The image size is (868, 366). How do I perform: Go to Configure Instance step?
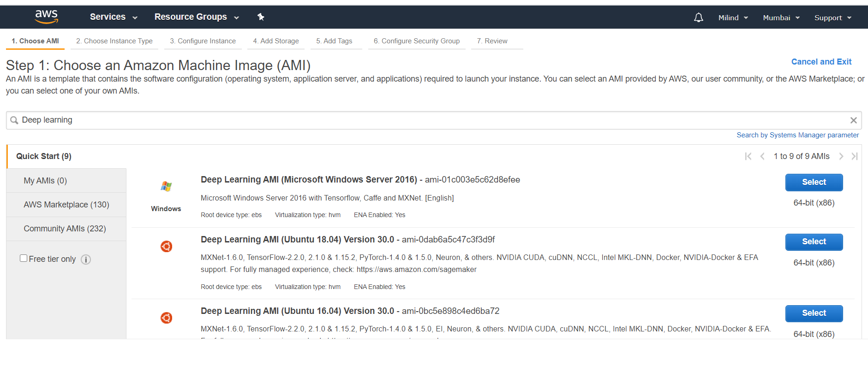203,41
